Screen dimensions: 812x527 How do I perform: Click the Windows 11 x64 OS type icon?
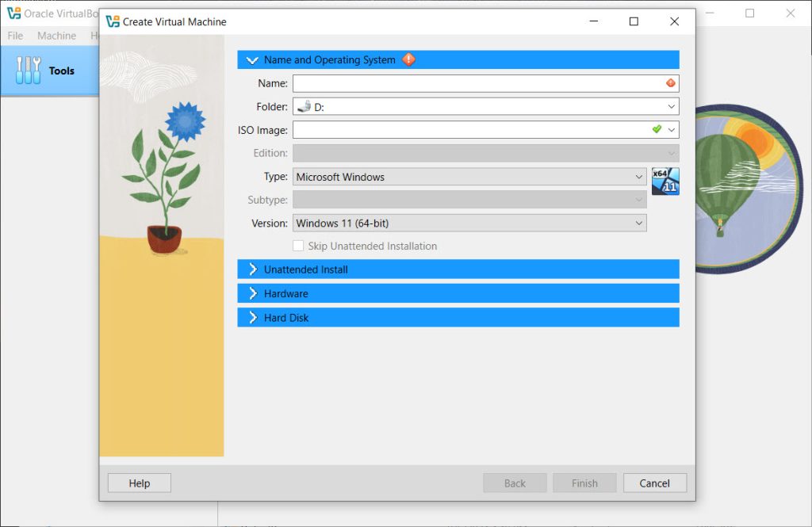click(665, 181)
